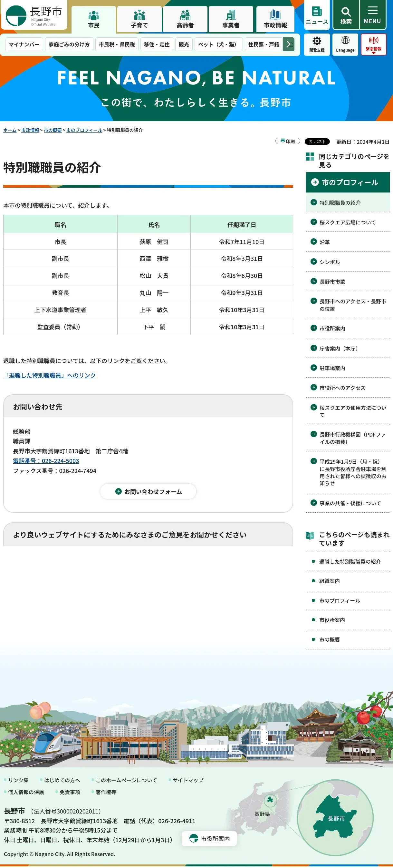Click the 印刷 print button
The image size is (393, 868).
[x=288, y=141]
